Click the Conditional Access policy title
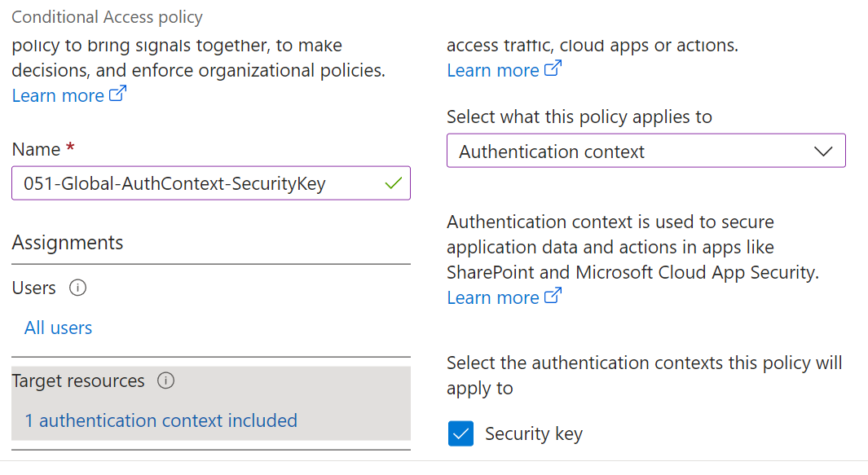 click(108, 17)
